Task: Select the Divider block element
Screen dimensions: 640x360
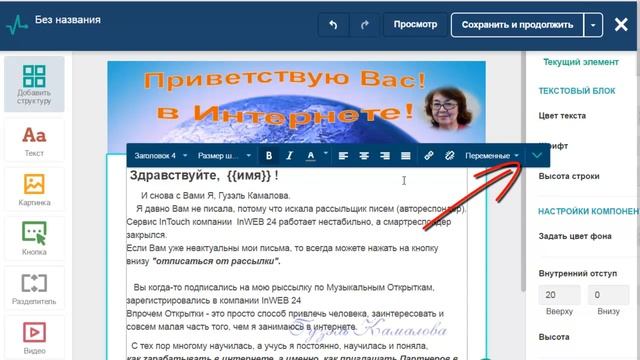Action: [34, 288]
